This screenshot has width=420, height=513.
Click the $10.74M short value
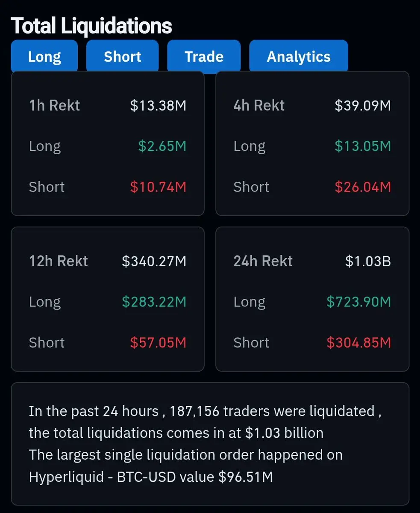coord(158,187)
